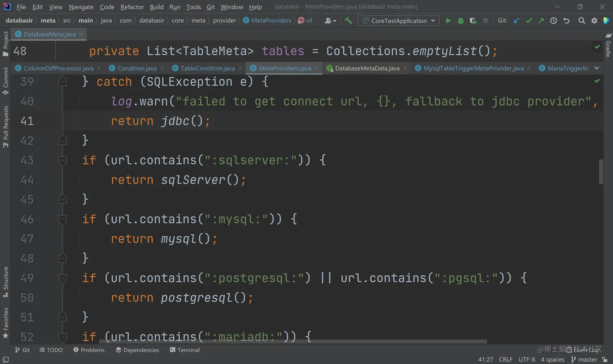Toggle the Structure tool window
The height and width of the screenshot is (364, 613).
coord(6,282)
